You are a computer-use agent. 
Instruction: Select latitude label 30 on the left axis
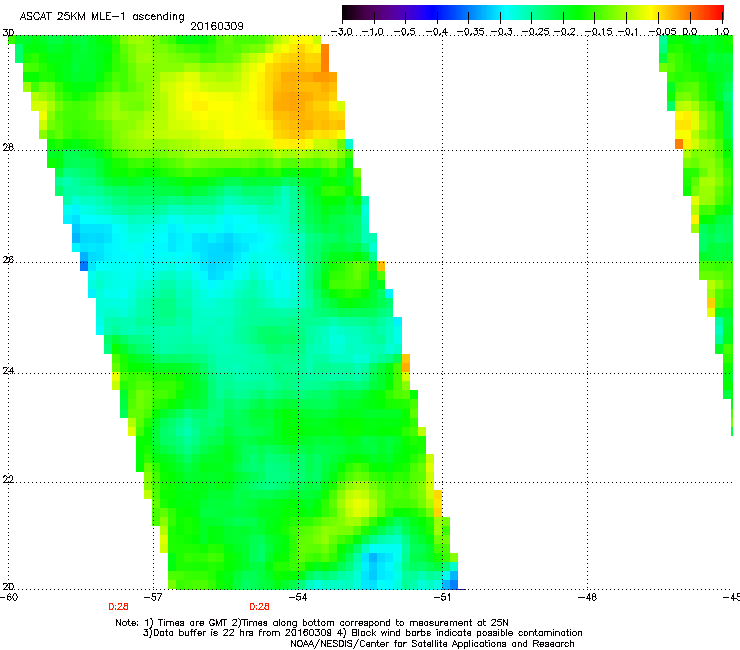pos(8,33)
